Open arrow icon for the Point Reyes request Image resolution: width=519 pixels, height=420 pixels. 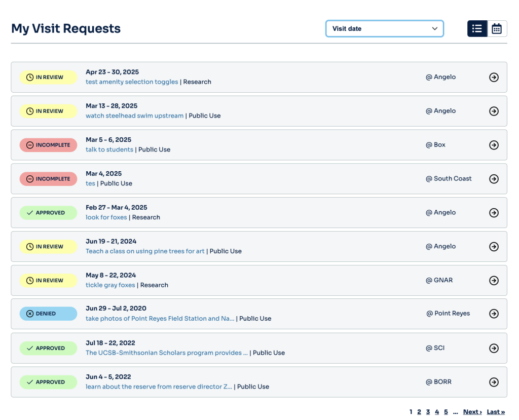pyautogui.click(x=494, y=314)
